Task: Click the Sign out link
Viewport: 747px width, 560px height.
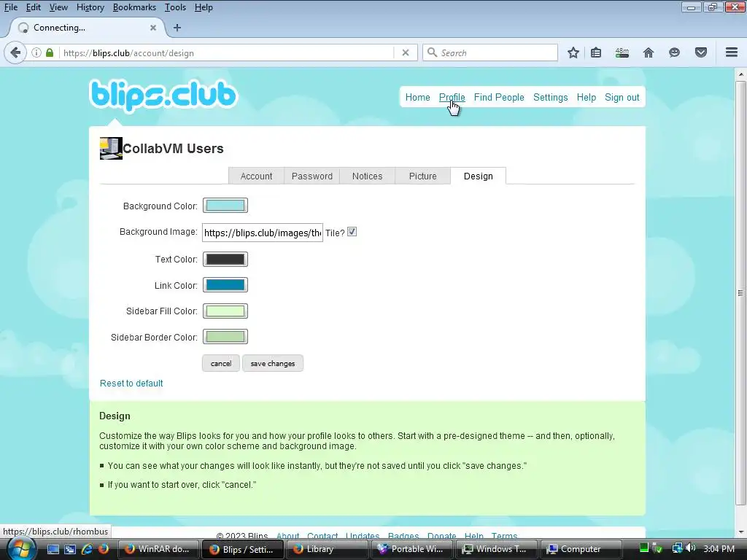Action: 622,97
